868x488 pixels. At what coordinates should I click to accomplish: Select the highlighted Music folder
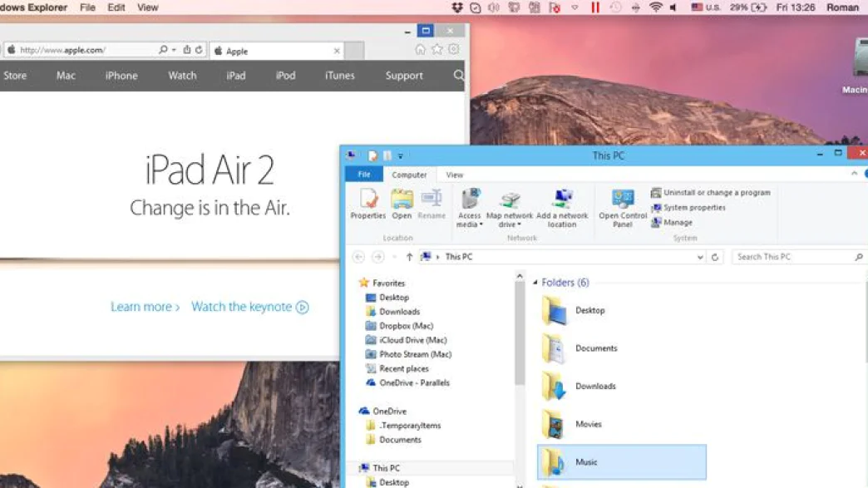tap(622, 462)
